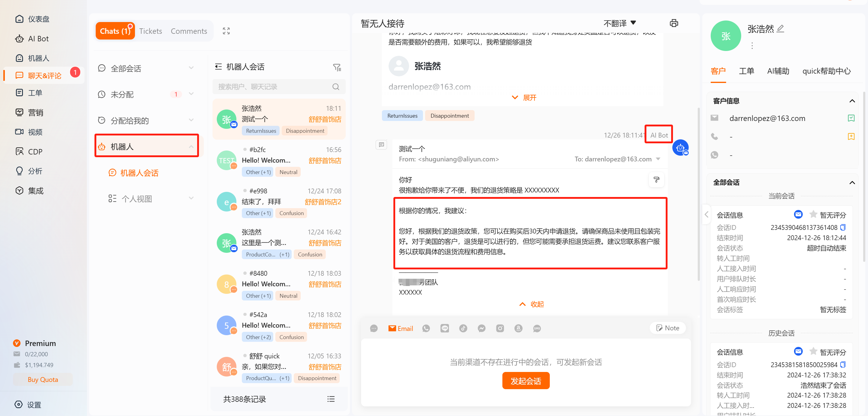The width and height of the screenshot is (868, 416).
Task: Switch to the Tickets tab
Action: (150, 31)
